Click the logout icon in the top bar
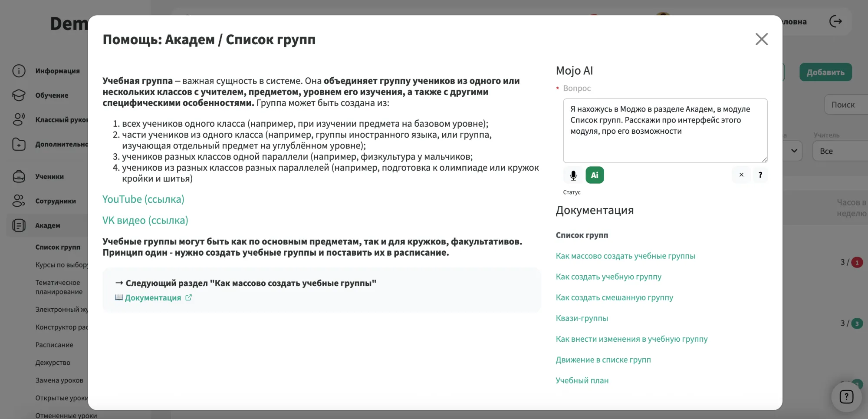Viewport: 868px width, 419px height. (835, 21)
